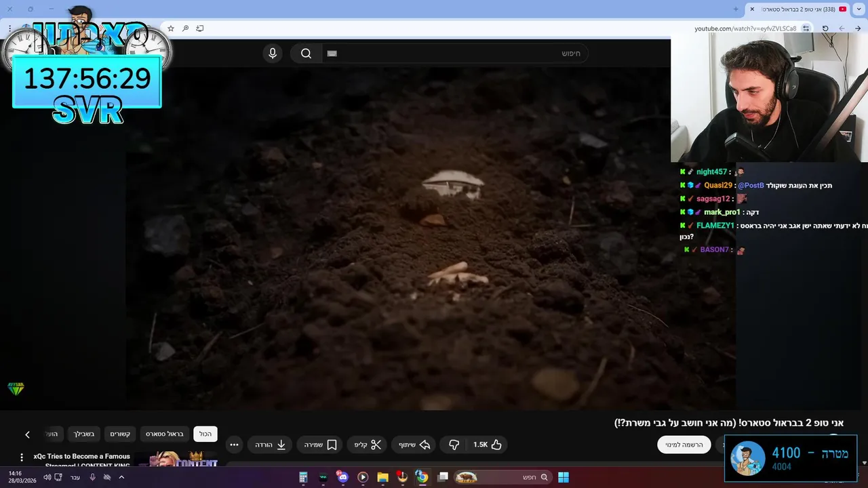The height and width of the screenshot is (488, 868).
Task: Click the youtube.com address bar URL
Action: point(745,28)
